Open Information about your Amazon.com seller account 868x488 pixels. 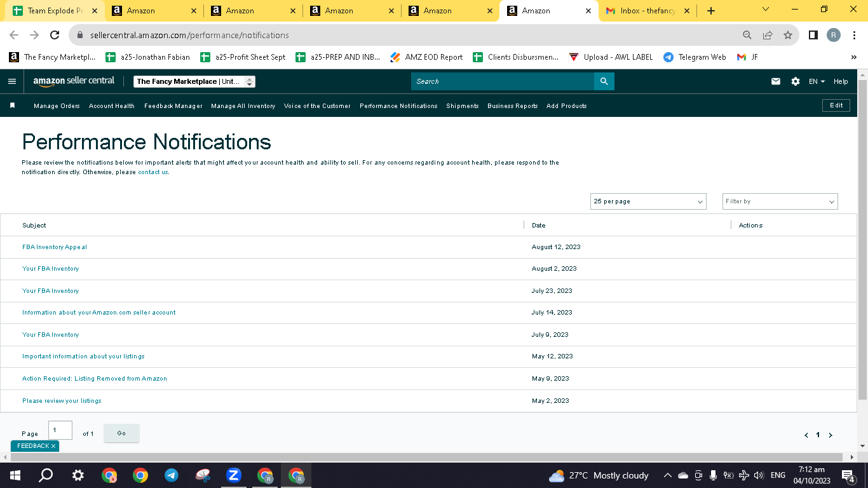click(99, 313)
